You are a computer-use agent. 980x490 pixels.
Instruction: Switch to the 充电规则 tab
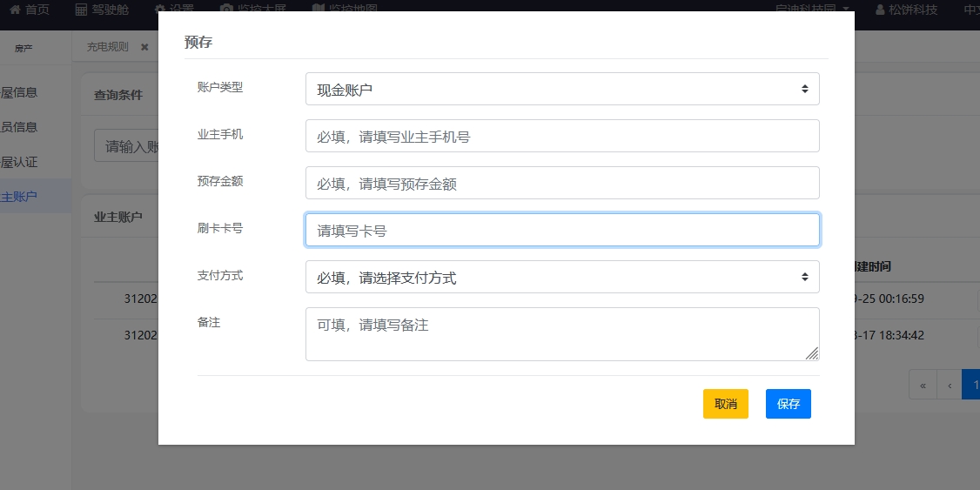[107, 47]
